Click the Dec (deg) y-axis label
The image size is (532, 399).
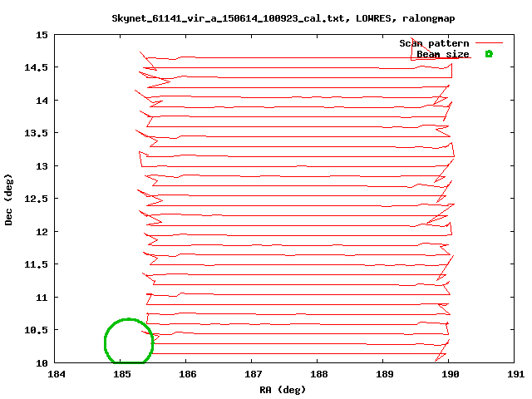coord(8,199)
